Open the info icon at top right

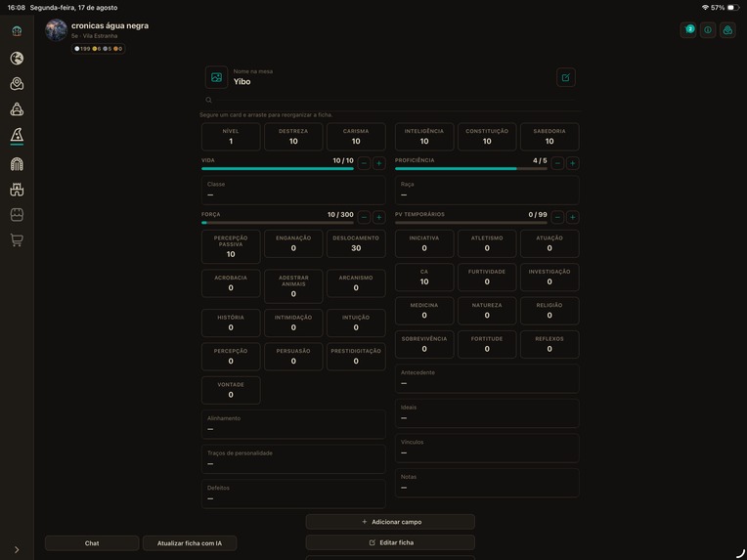coord(708,30)
